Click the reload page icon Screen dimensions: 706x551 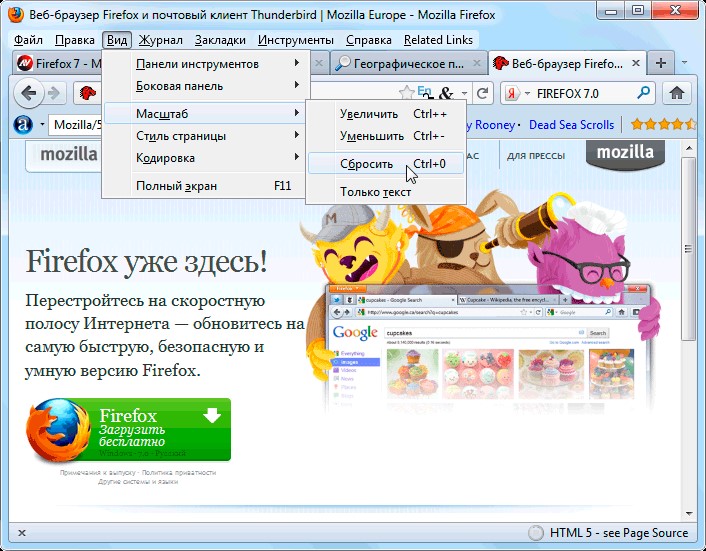pos(482,93)
